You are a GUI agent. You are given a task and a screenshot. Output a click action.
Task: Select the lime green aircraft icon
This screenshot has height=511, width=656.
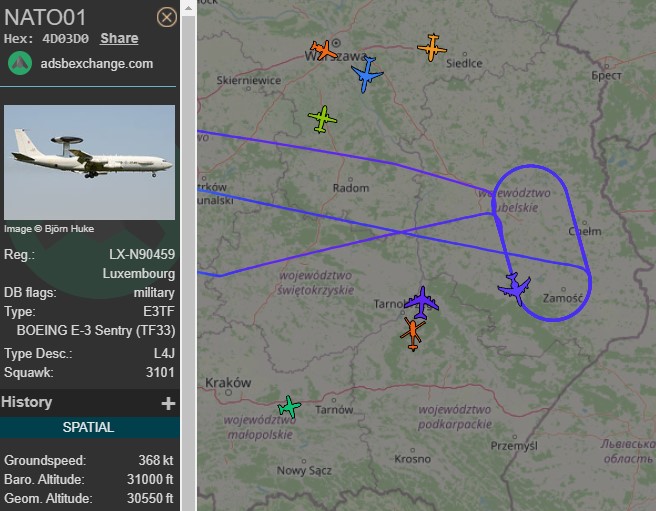click(322, 120)
